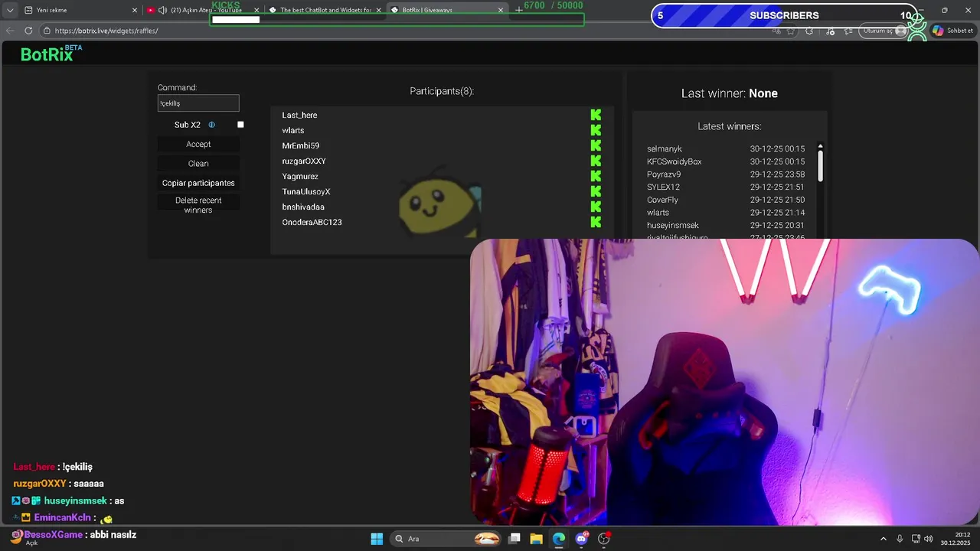
Task: Click the BotRix logo
Action: point(51,54)
